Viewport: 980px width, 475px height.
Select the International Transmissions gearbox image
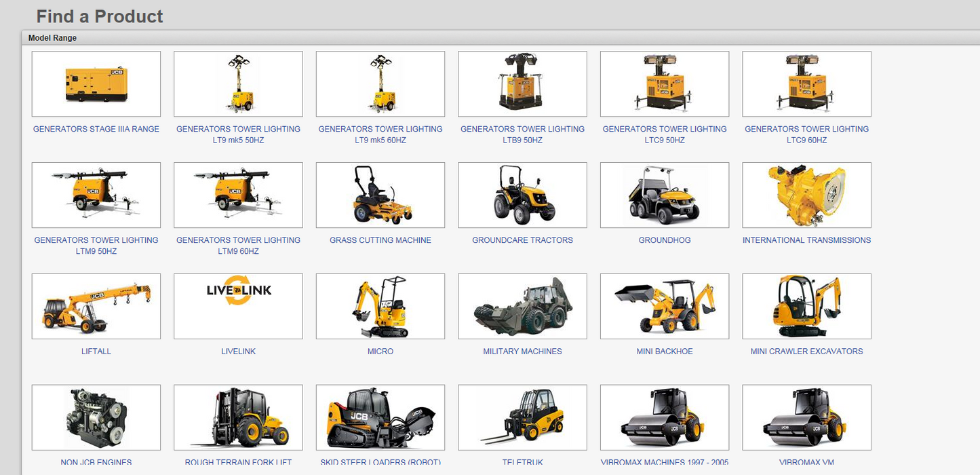806,195
